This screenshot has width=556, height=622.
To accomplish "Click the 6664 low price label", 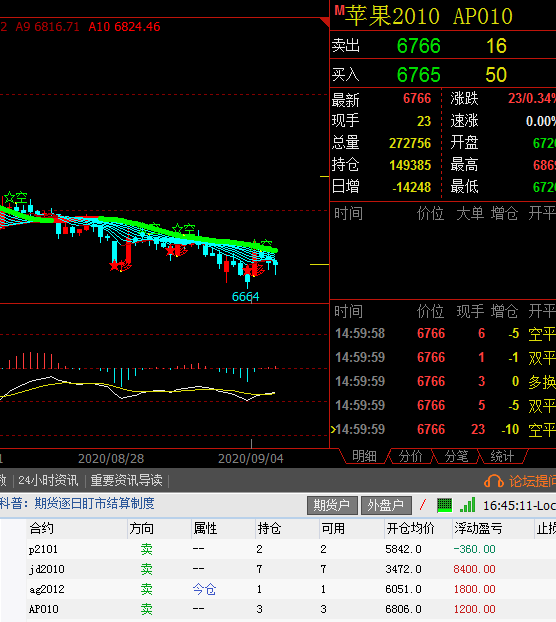I will point(245,297).
